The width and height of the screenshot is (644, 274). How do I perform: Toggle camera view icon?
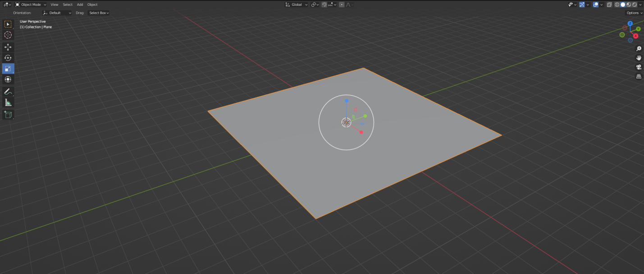tap(639, 67)
